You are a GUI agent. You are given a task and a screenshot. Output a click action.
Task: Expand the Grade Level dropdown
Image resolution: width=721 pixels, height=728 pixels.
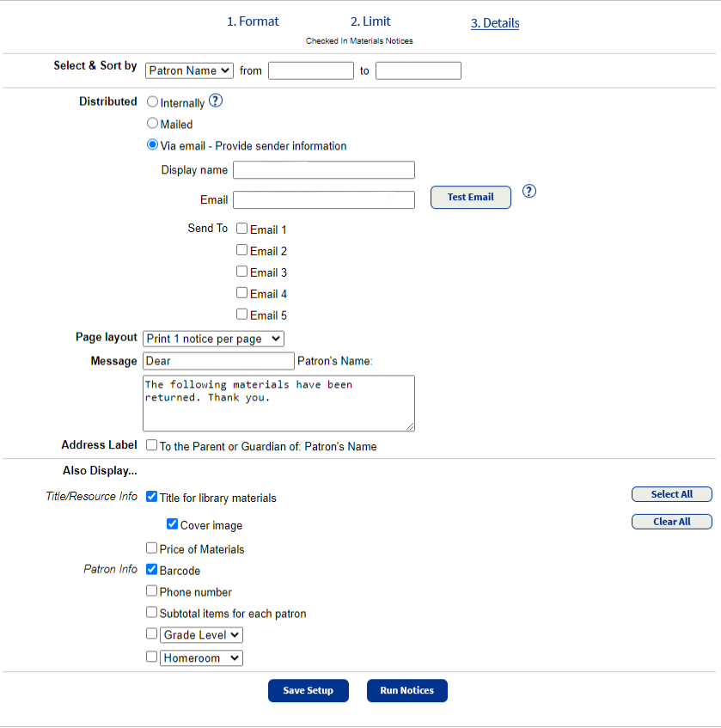point(201,634)
